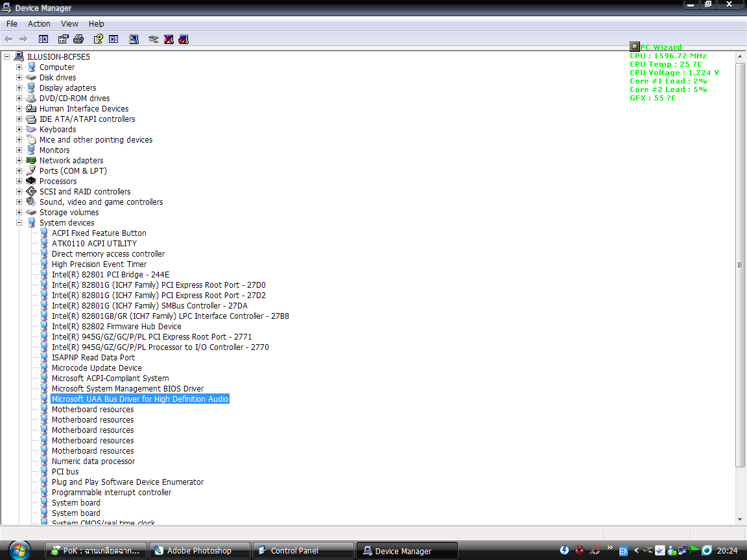This screenshot has height=560, width=747.
Task: Click the Back arrow in the toolbar
Action: tap(8, 39)
